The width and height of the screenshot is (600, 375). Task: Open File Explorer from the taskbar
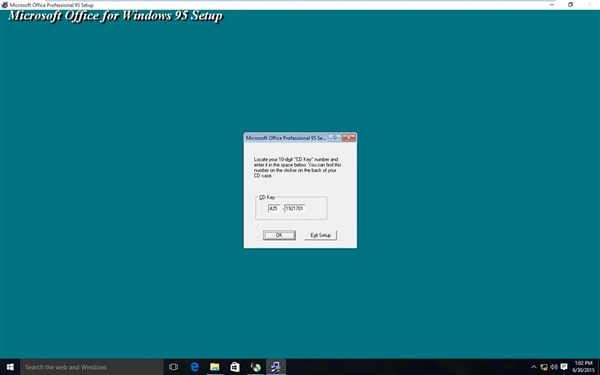[x=215, y=367]
